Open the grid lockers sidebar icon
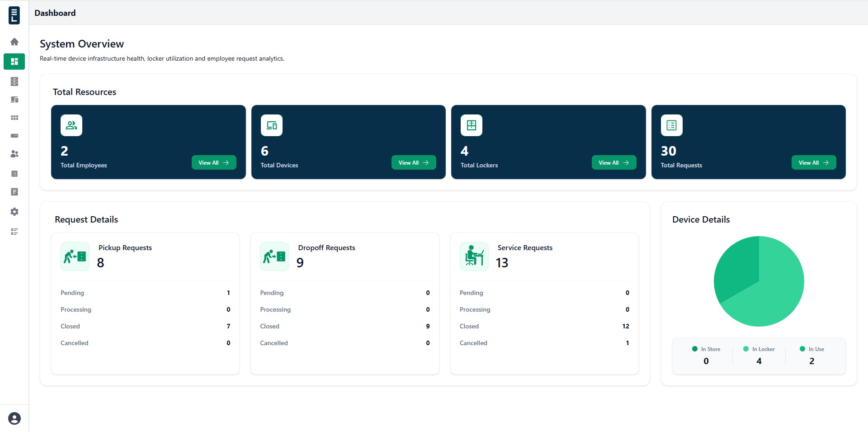The image size is (868, 432). (x=14, y=118)
